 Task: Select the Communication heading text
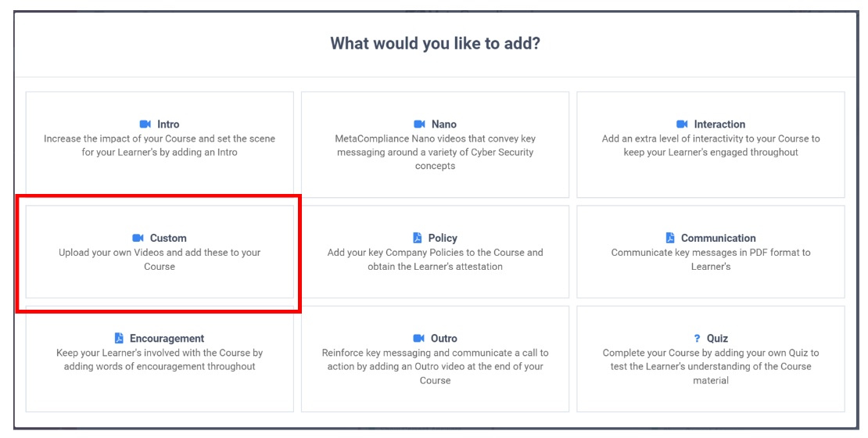pos(719,238)
